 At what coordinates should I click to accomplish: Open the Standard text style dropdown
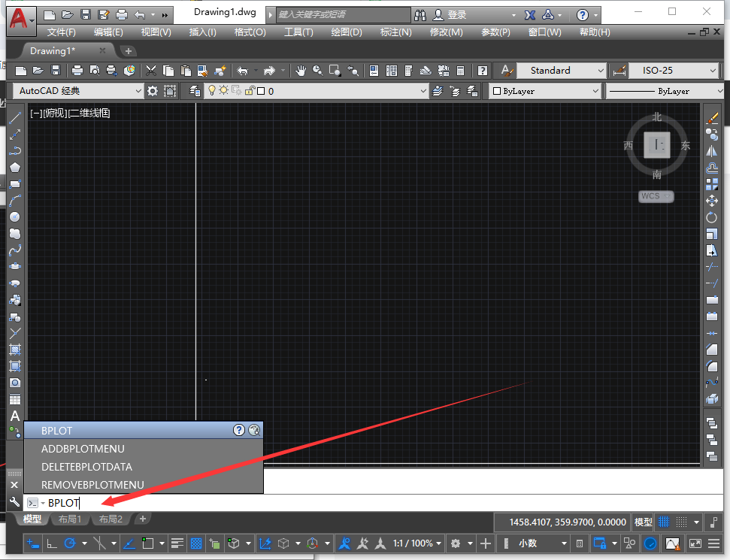tap(562, 70)
